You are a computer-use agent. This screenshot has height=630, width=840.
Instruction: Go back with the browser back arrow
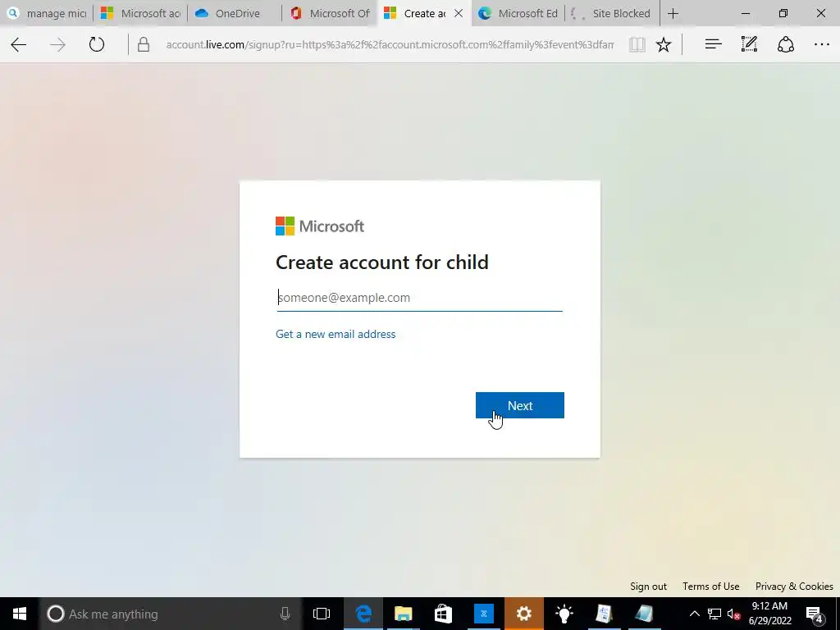click(19, 44)
